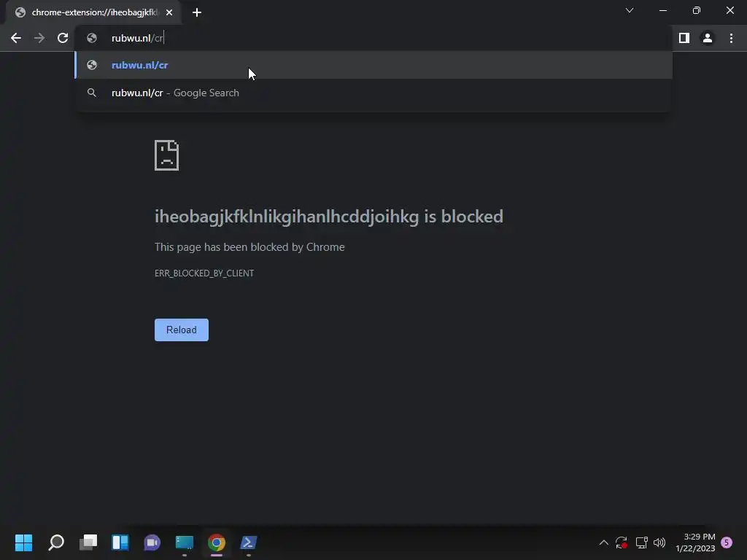
Task: Restore down the Chrome window
Action: click(x=697, y=10)
